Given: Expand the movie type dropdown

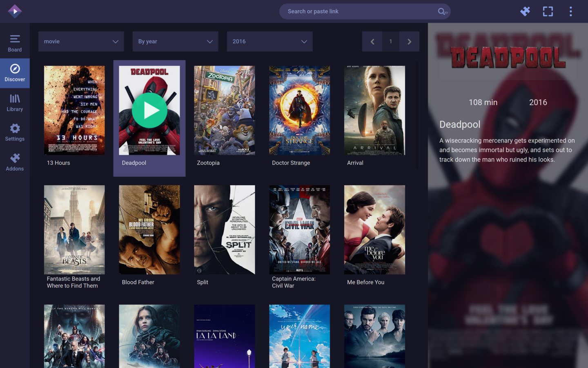Looking at the screenshot, I should [81, 41].
